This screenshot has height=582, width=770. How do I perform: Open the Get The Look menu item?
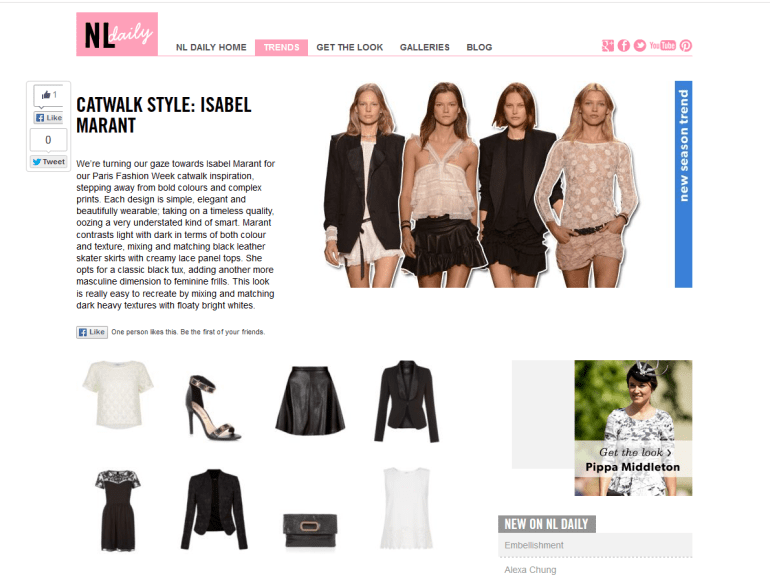pos(350,47)
